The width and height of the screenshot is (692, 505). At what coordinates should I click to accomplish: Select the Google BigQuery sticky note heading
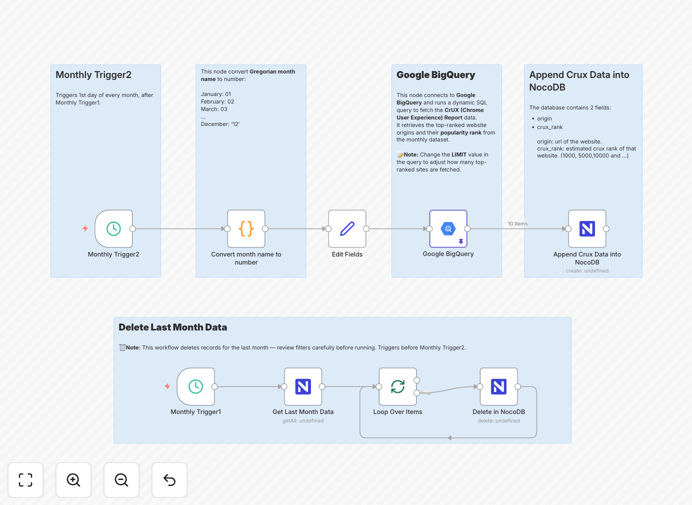(436, 75)
